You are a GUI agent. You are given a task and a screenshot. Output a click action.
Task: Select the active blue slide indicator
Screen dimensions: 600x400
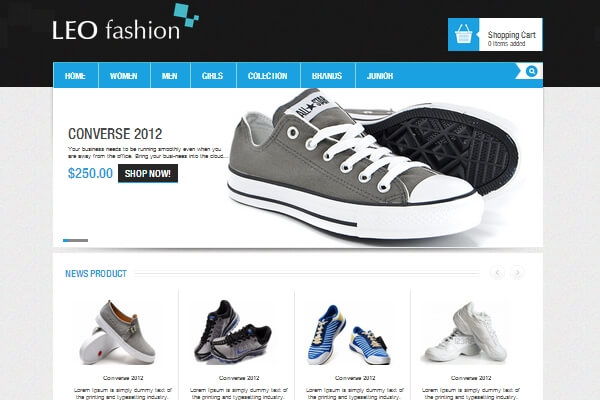(x=65, y=240)
